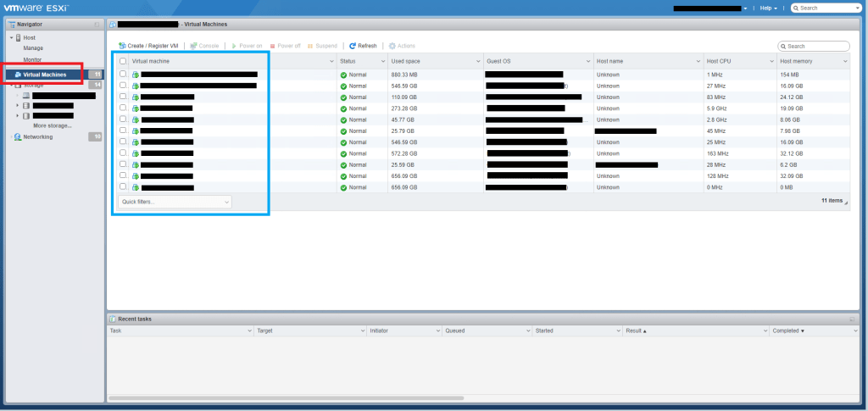Tick the select-all checkbox in the table header
This screenshot has height=411, width=868.
click(x=123, y=62)
